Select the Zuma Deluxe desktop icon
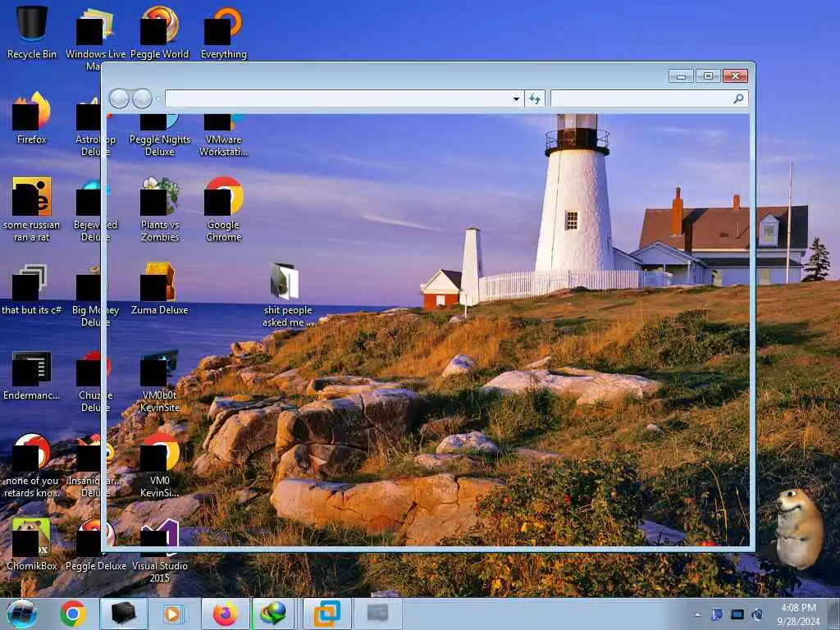Viewport: 840px width, 630px height. click(160, 290)
